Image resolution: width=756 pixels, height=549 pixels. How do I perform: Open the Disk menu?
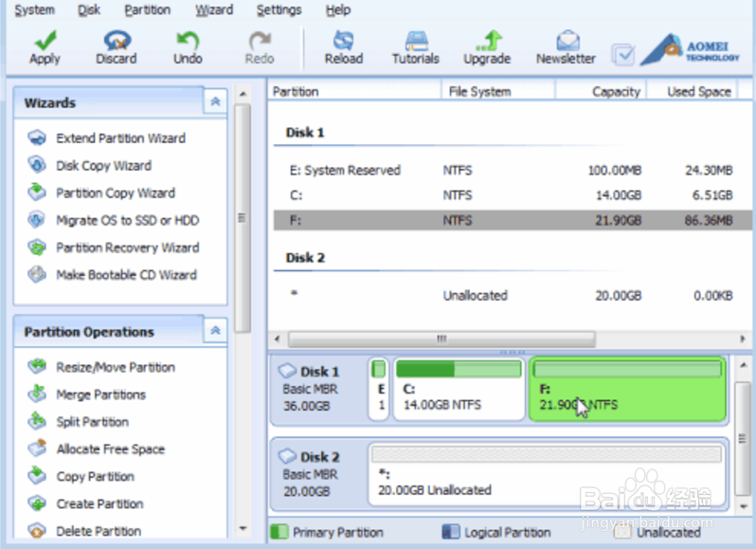(89, 9)
